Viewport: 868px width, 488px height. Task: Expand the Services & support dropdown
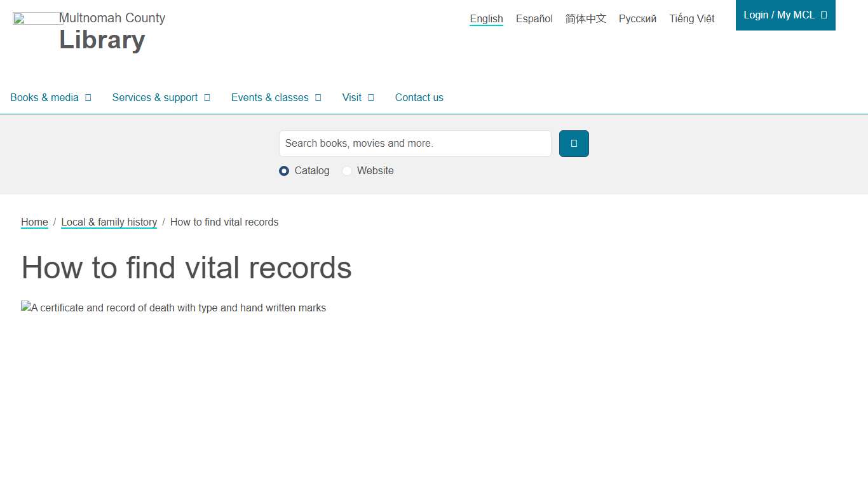(x=161, y=97)
